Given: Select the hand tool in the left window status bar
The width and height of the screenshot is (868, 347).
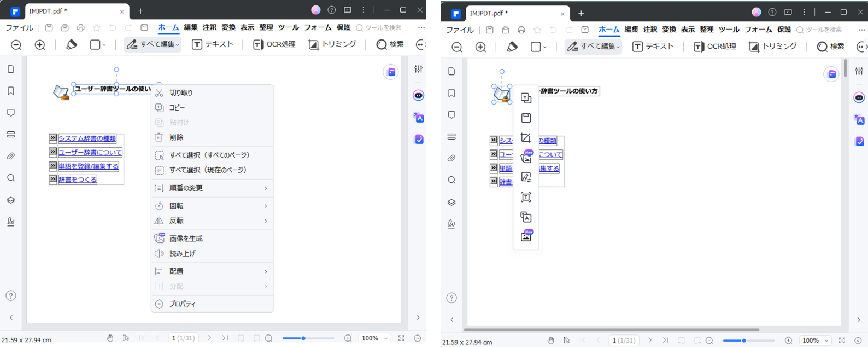Looking at the screenshot, I should pos(110,338).
